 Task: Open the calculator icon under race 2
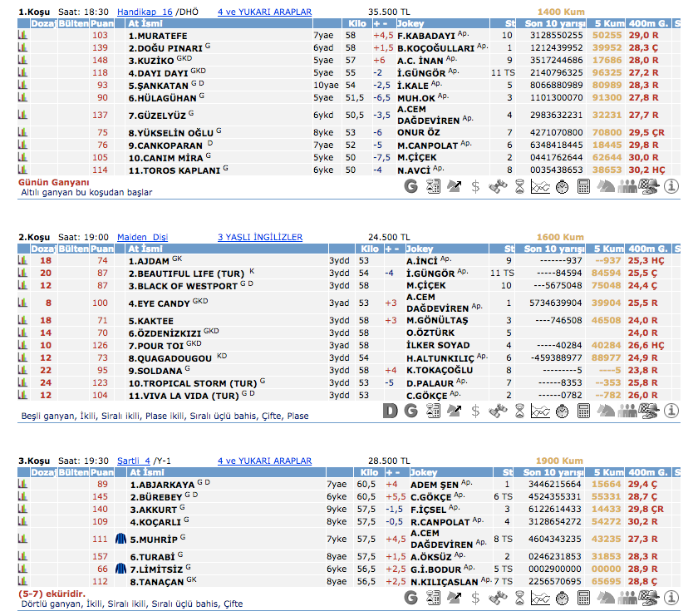pos(584,411)
